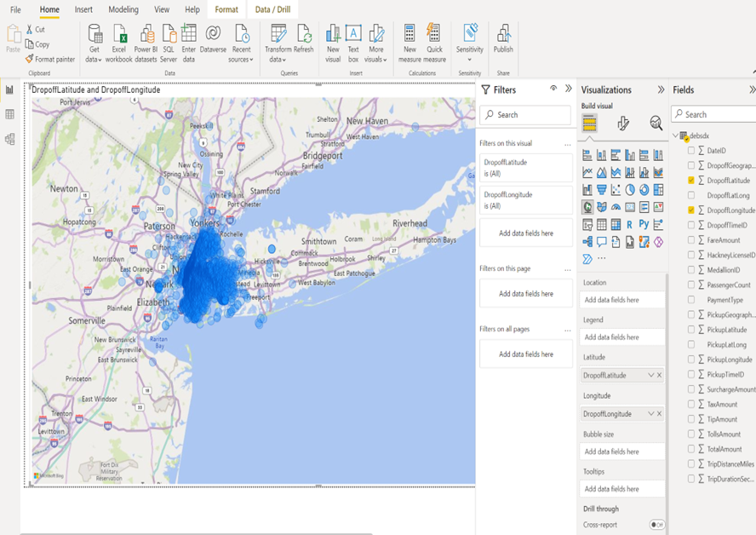Image resolution: width=756 pixels, height=535 pixels.
Task: Check the TipAmount field
Action: 691,419
